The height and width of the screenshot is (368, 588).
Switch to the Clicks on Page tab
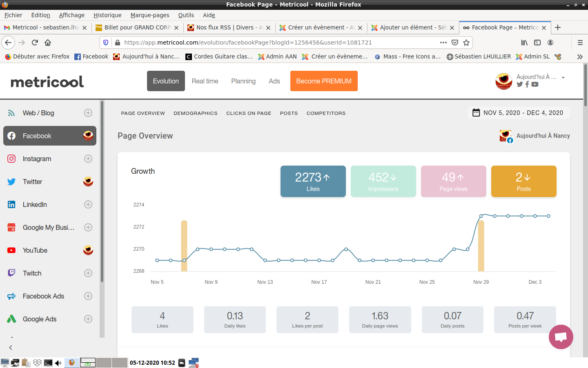[x=249, y=113]
